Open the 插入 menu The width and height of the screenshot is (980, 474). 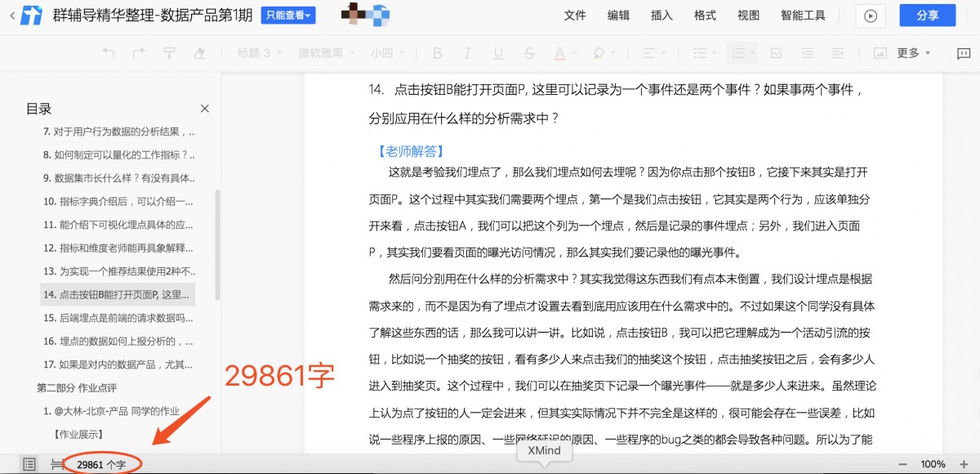[661, 16]
